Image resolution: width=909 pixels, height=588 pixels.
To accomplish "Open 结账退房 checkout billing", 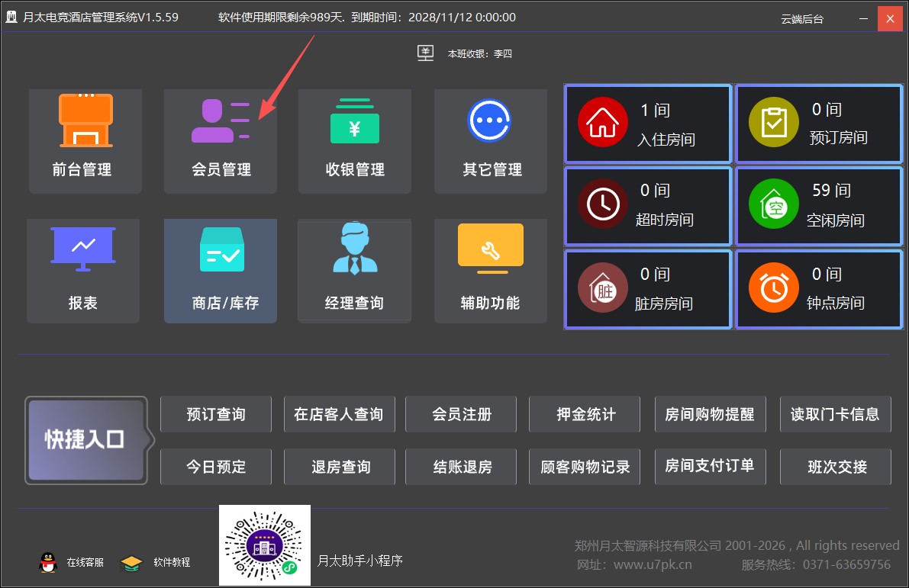I will (460, 466).
